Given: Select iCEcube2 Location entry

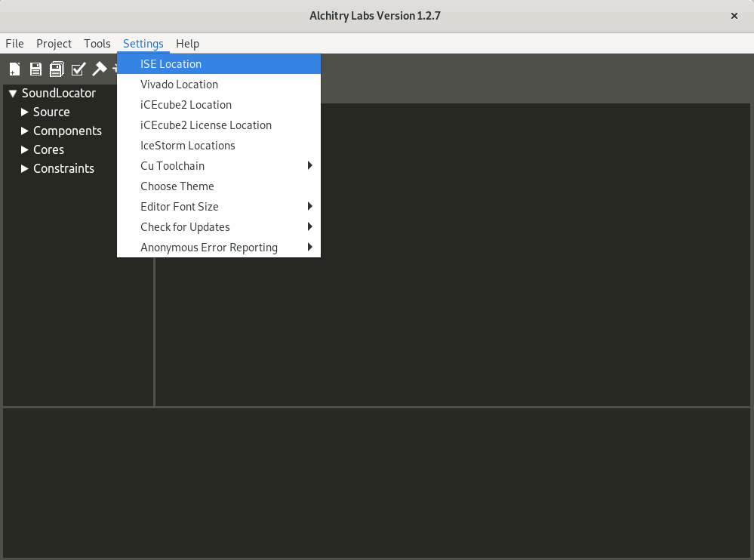Looking at the screenshot, I should point(219,105).
